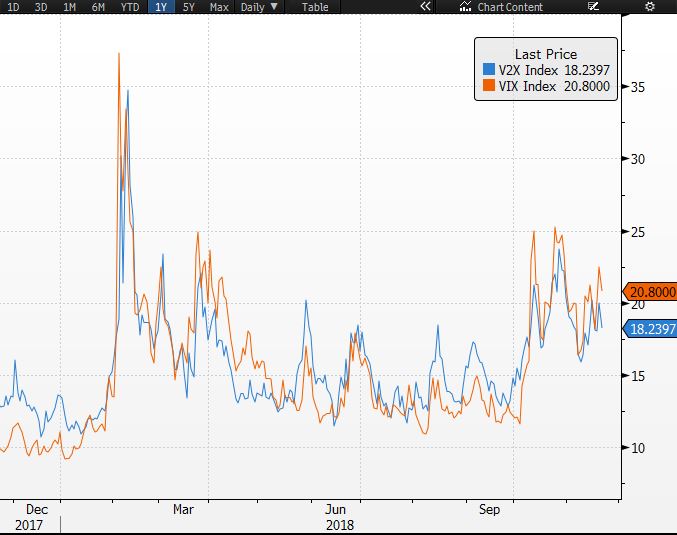Select the 3D time range

coord(41,7)
